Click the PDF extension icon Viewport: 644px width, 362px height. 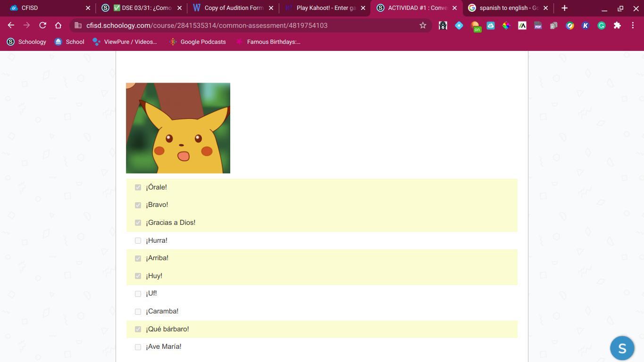pos(538,25)
